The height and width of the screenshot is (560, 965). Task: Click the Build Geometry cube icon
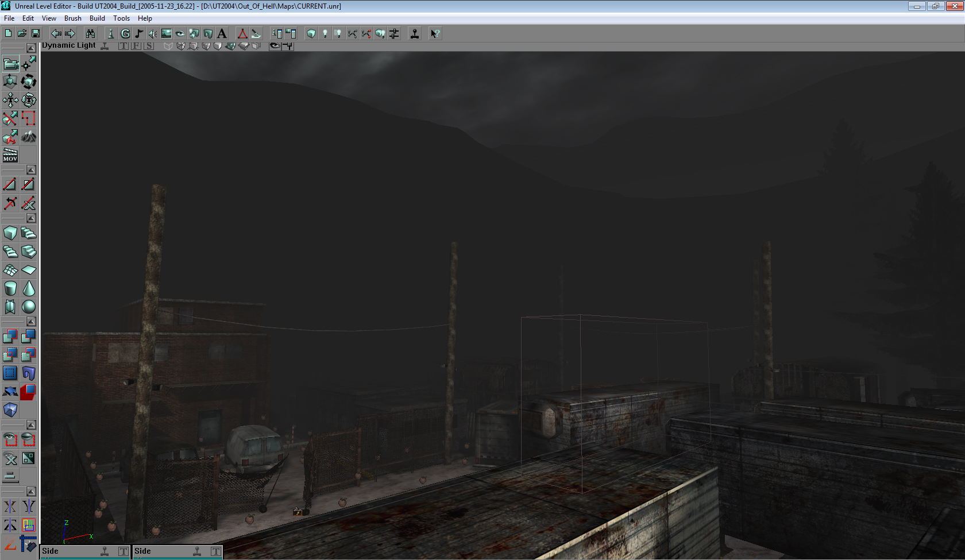[311, 34]
